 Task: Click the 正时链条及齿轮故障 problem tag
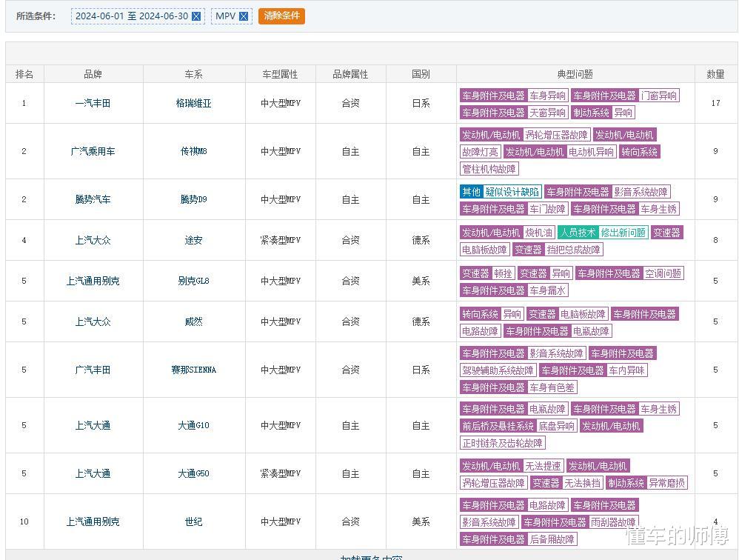click(x=502, y=443)
